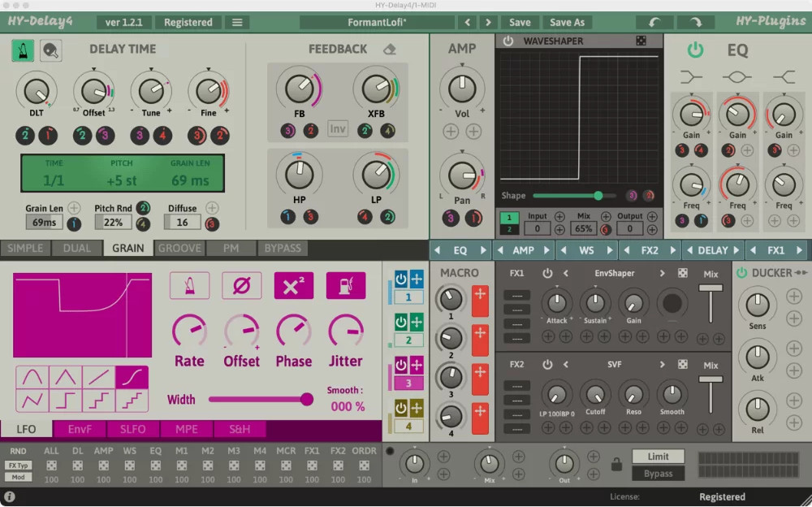Click the metronome sync icon in Delay Time
812x507 pixels.
click(21, 50)
